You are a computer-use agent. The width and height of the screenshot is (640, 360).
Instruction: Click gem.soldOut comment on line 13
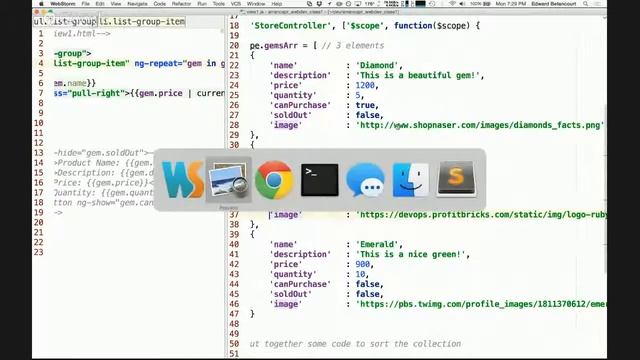point(102,153)
